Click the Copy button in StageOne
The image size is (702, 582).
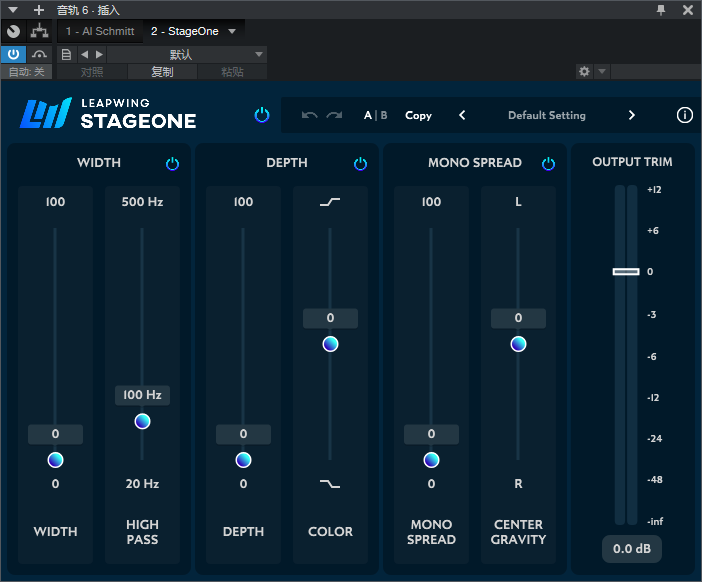[x=418, y=116]
